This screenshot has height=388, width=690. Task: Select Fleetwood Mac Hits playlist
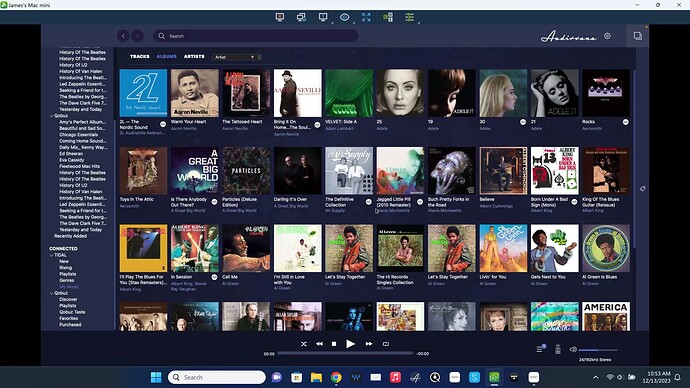(x=79, y=166)
